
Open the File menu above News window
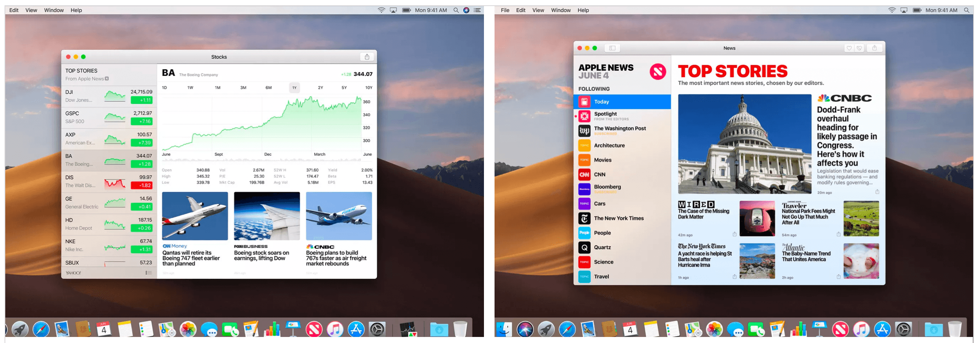(505, 10)
